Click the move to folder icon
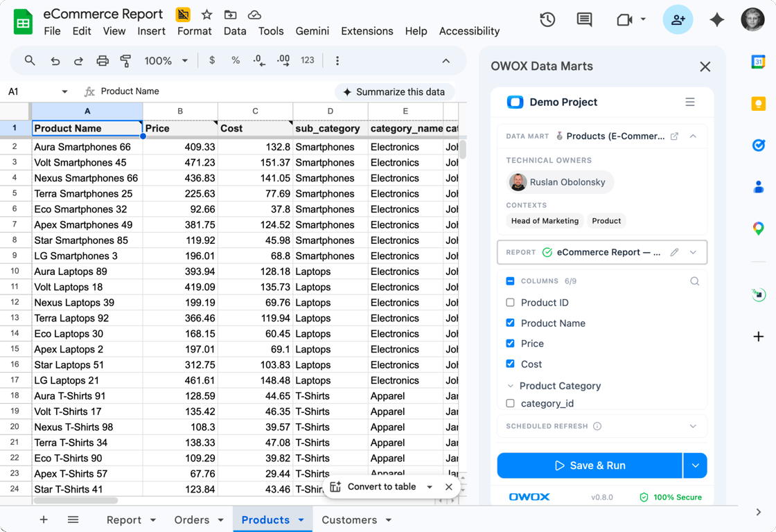776x532 pixels. pyautogui.click(x=230, y=15)
